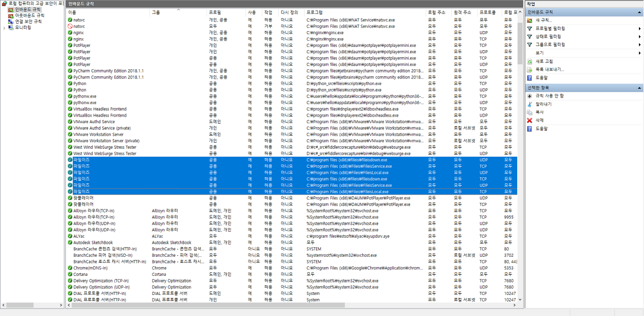Click the 잘라내기 scissors icon
644x316 pixels.
(x=529, y=104)
